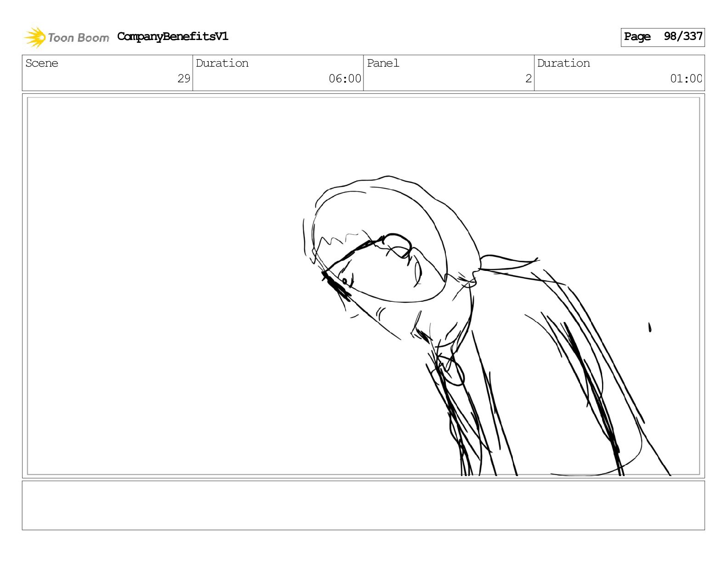Click scene duration value 06:00
The image size is (728, 563).
pos(345,79)
